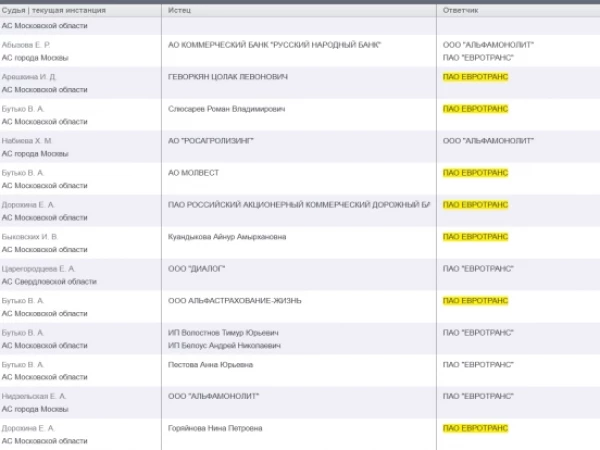Click defendant ПАО "ЕВРОТРАНС" in Постова row

[x=478, y=365]
